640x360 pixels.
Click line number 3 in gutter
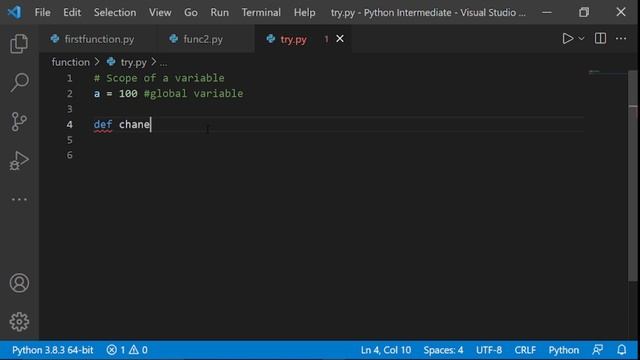pyautogui.click(x=69, y=109)
